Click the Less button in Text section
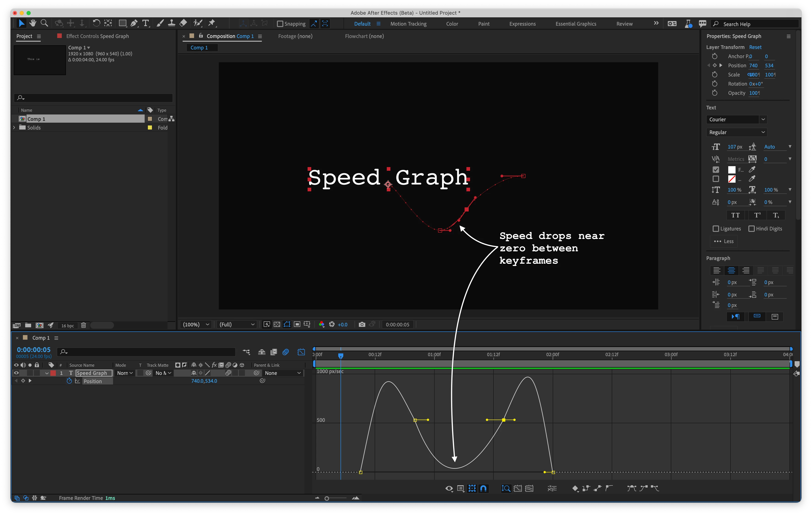The height and width of the screenshot is (515, 812). point(724,241)
